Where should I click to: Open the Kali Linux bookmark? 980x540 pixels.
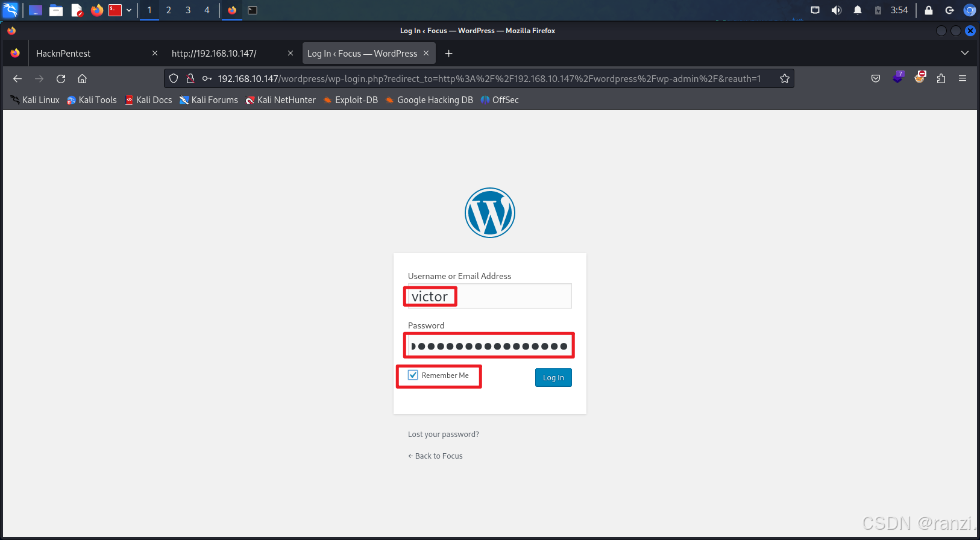coord(34,100)
